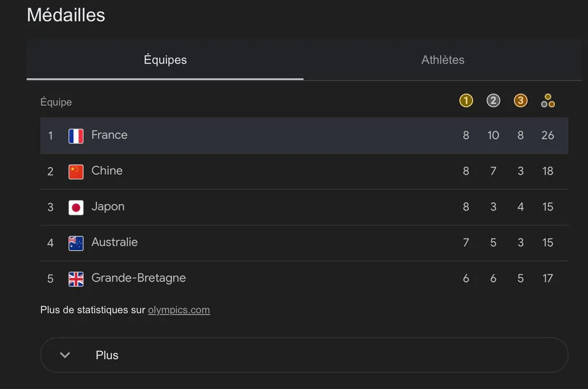Select the Chine team name
Image resolution: width=588 pixels, height=389 pixels.
(x=107, y=170)
